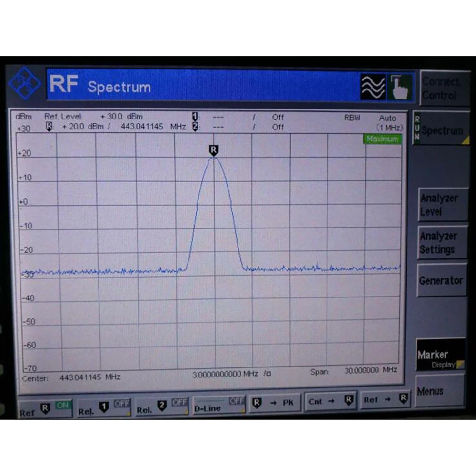Toggle the D-Line softkey

click(x=219, y=405)
